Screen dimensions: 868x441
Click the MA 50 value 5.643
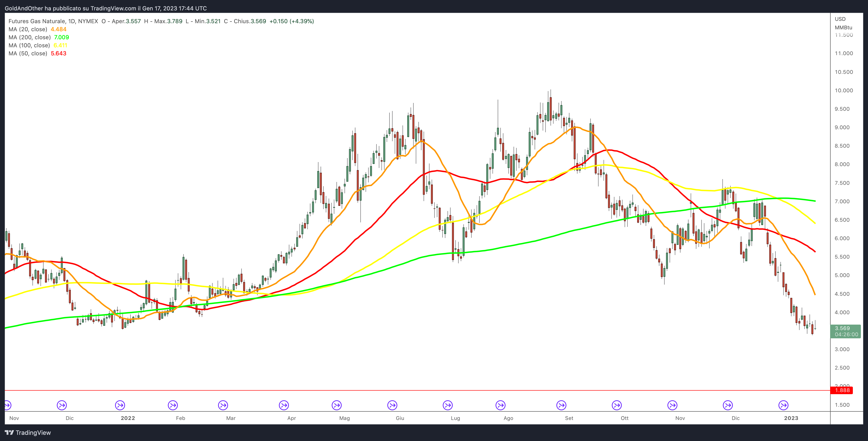pos(59,53)
